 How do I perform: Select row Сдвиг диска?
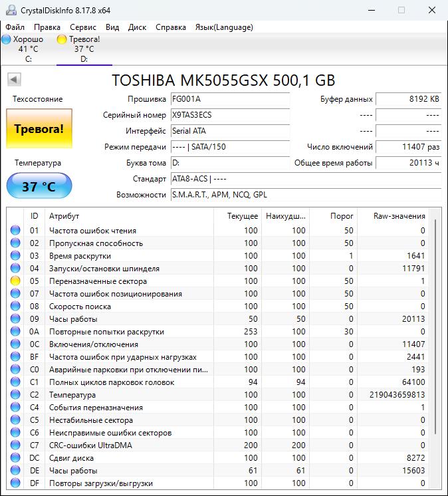(218, 458)
